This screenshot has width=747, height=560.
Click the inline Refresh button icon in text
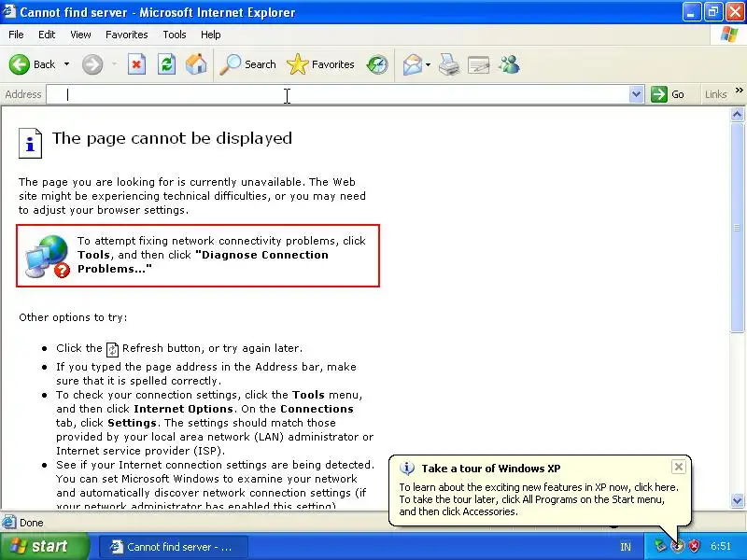pyautogui.click(x=112, y=349)
